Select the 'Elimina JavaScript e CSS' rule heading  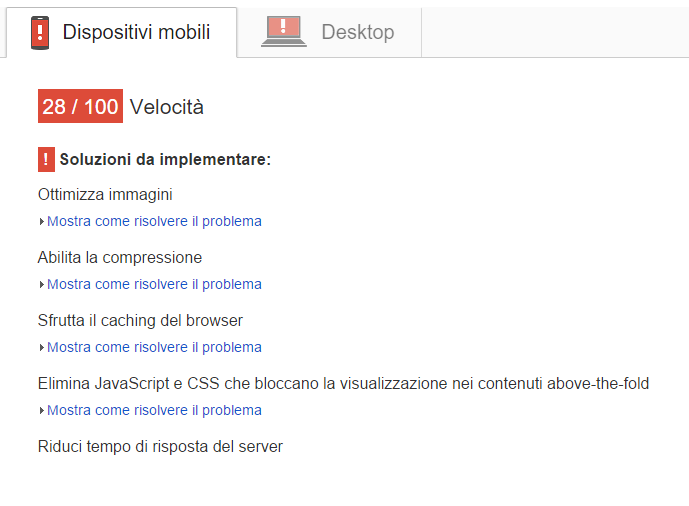(343, 383)
